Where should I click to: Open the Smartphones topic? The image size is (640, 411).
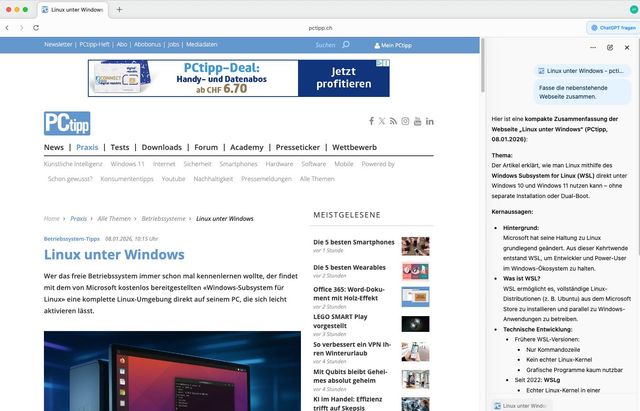[x=238, y=164]
